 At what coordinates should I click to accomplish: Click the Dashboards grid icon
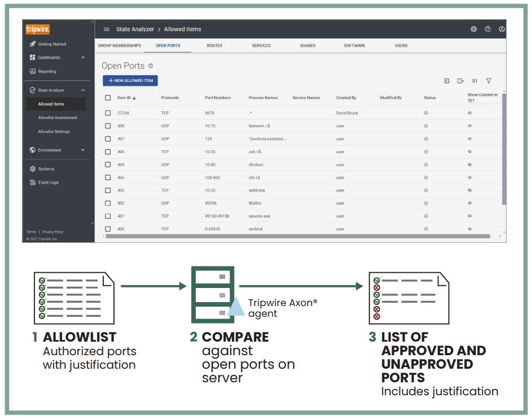tap(32, 58)
